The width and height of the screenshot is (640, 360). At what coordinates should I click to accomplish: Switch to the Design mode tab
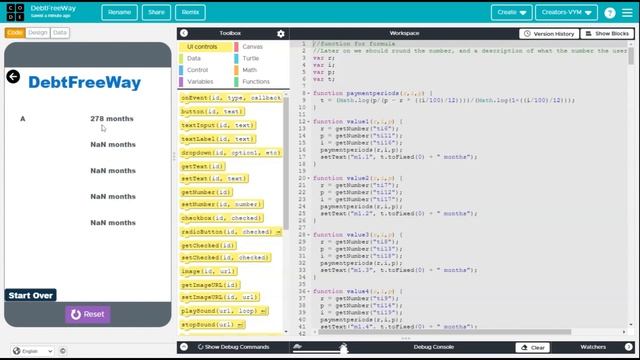(38, 33)
